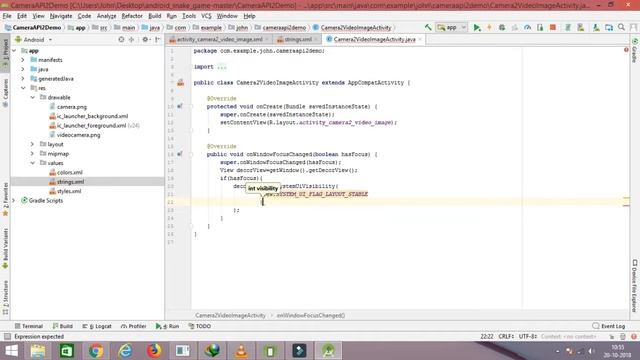640x360 pixels.
Task: Collapse the res folder
Action: [x=23, y=88]
